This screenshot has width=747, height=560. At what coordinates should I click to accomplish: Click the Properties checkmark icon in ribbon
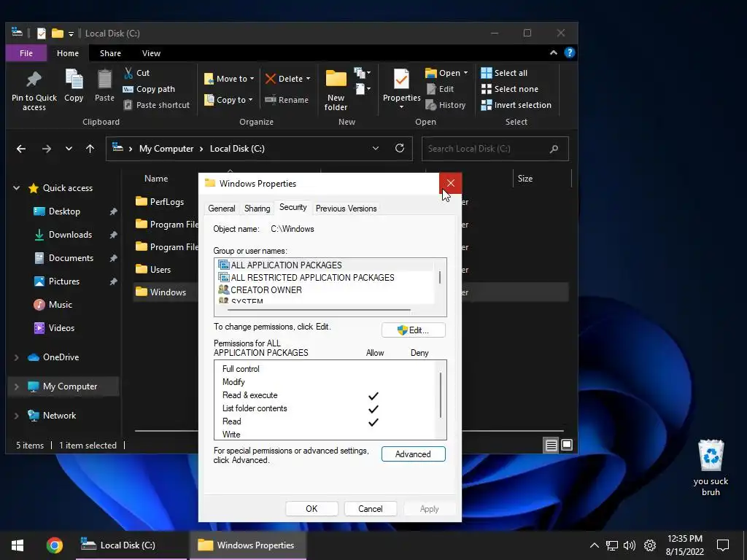[x=401, y=79]
